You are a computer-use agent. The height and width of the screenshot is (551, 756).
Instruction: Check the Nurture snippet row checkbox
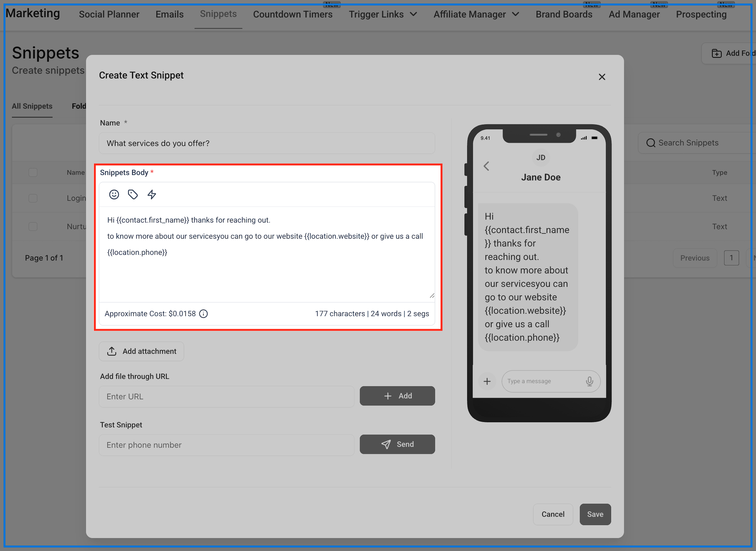click(x=33, y=227)
